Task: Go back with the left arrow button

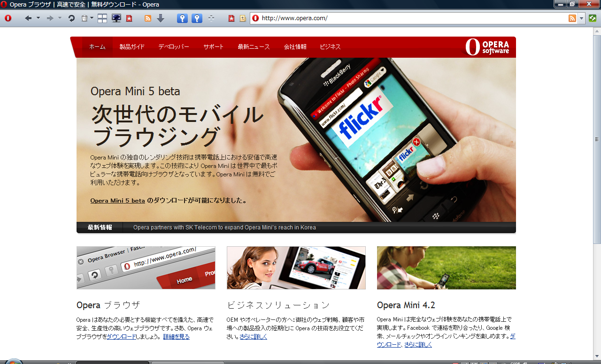Action: [x=28, y=18]
